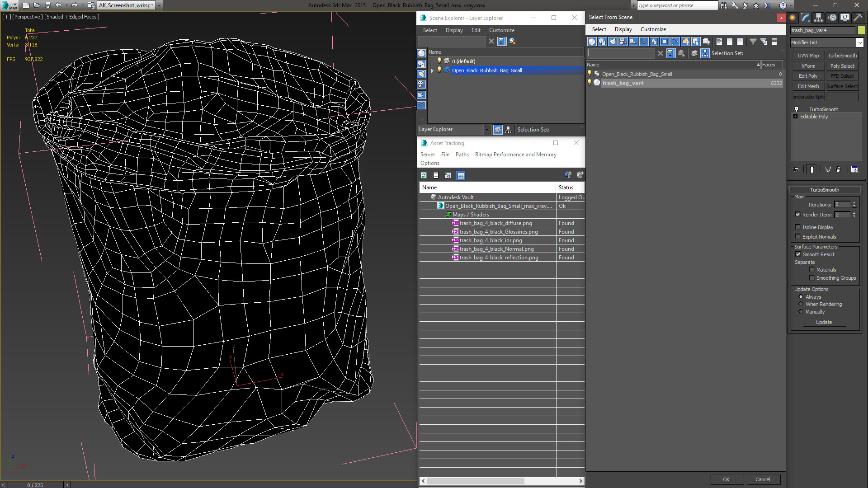Click the Poly Select modifier button
This screenshot has height=488, width=868.
point(842,66)
